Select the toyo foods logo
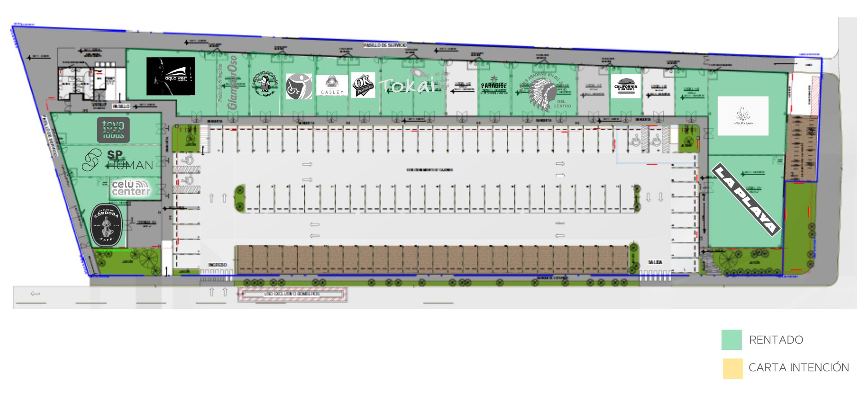868x396 pixels. point(113,130)
